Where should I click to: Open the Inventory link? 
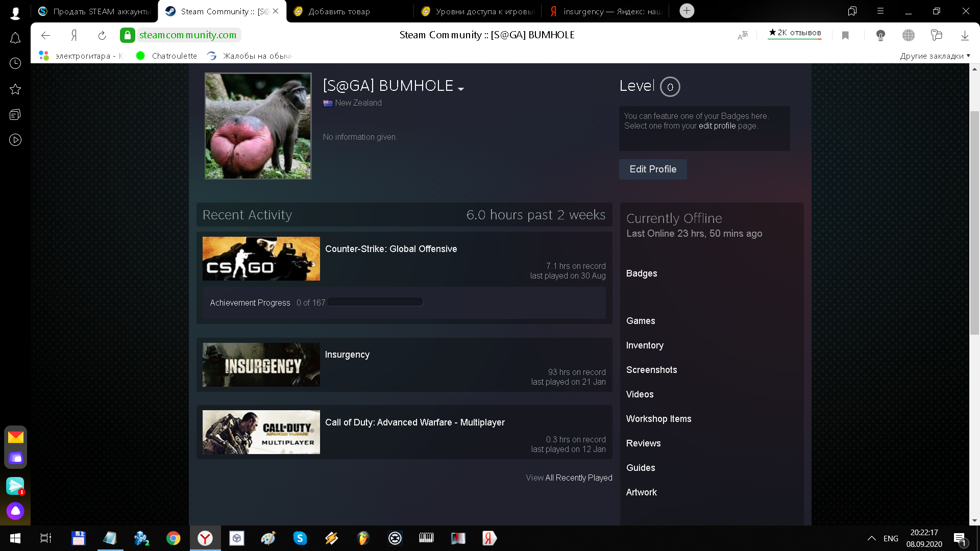[x=645, y=345]
